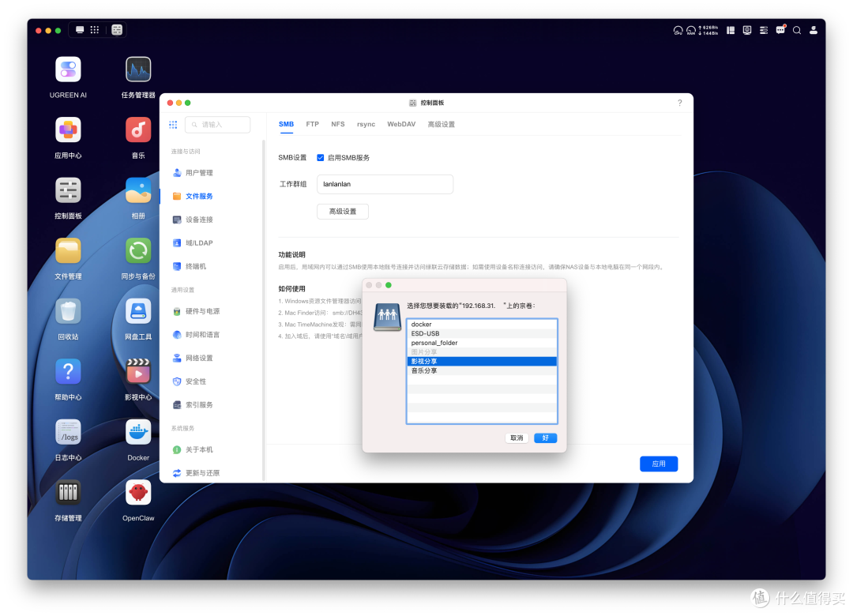Open the messages icon with red badge
Viewport: 853px width, 616px height.
780,30
